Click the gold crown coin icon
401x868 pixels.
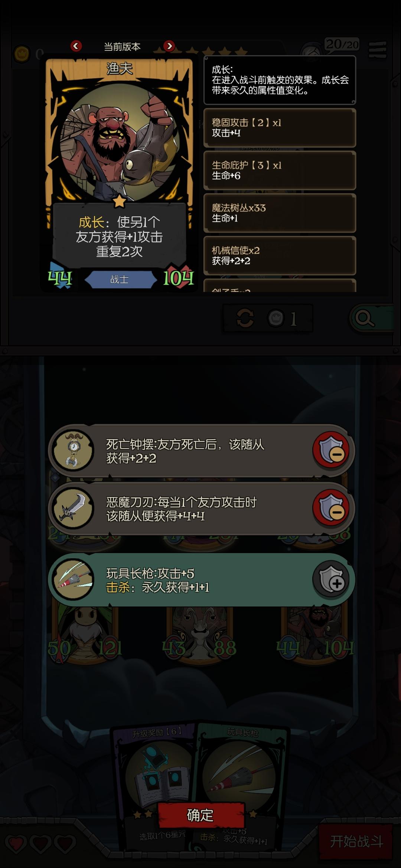click(22, 54)
